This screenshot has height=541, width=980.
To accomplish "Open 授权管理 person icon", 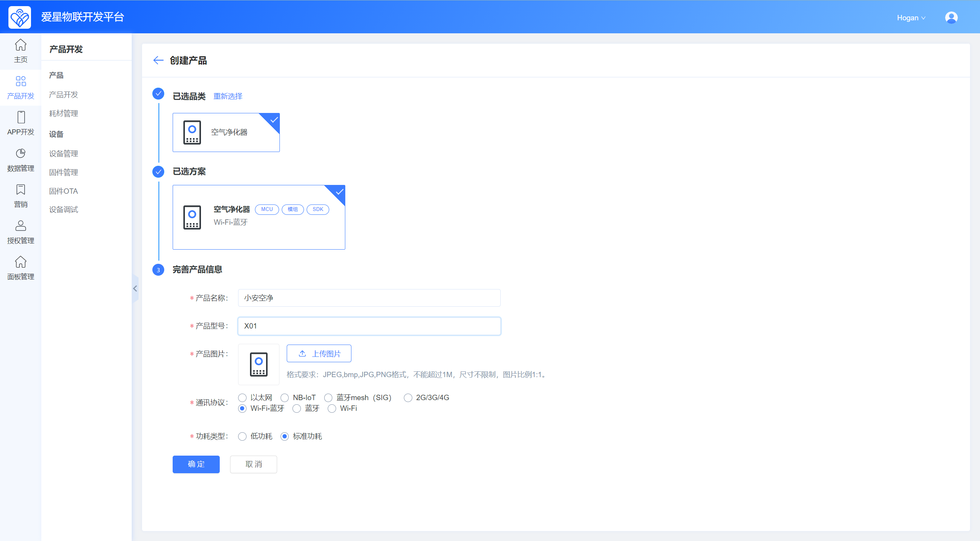I will tap(21, 226).
